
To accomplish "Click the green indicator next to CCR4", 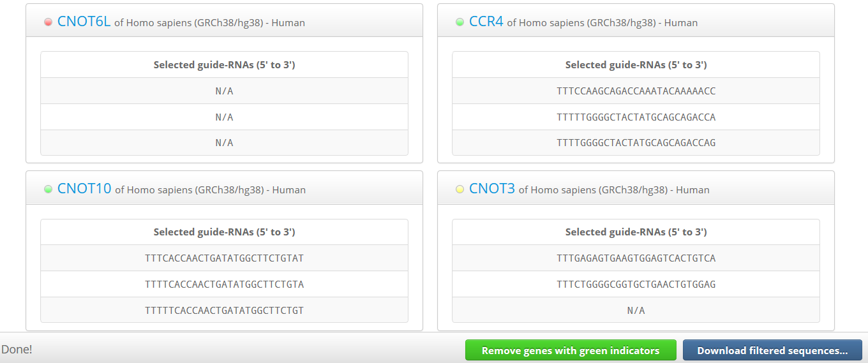I will [460, 22].
